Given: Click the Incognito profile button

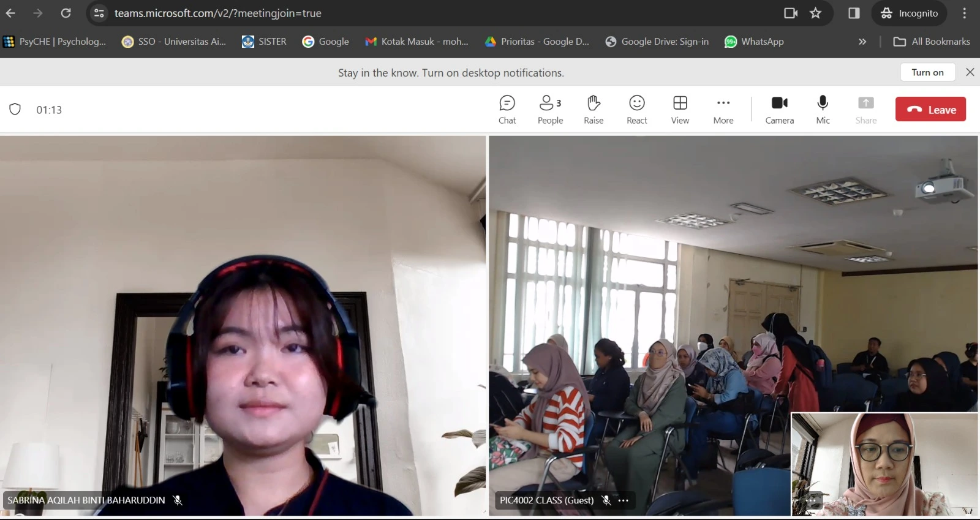Looking at the screenshot, I should pyautogui.click(x=909, y=13).
